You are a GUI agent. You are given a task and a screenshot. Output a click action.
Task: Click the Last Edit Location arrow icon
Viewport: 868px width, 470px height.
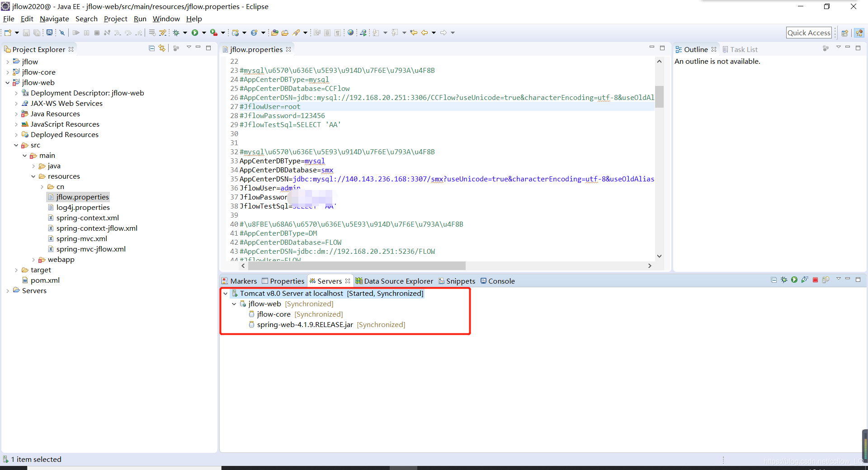(414, 33)
